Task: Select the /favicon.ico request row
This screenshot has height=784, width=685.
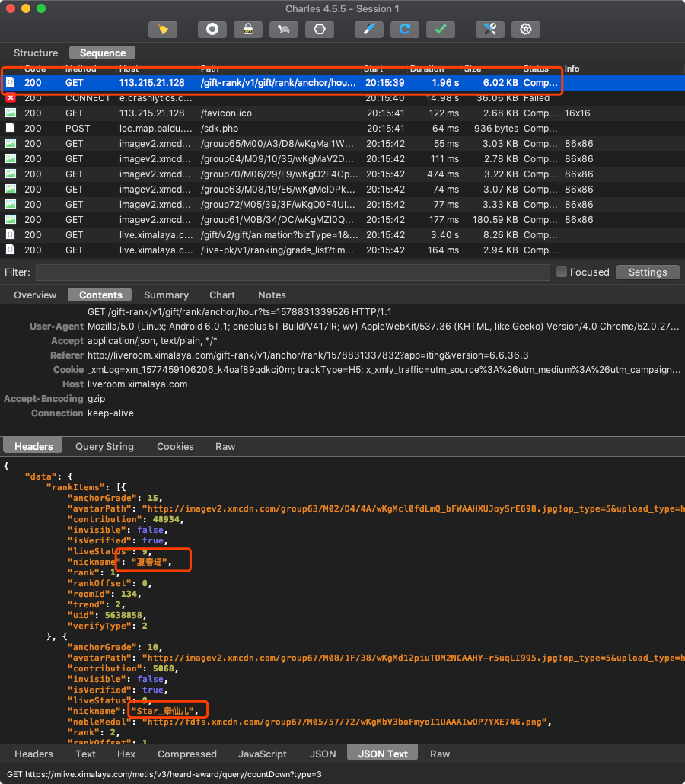Action: (x=342, y=113)
